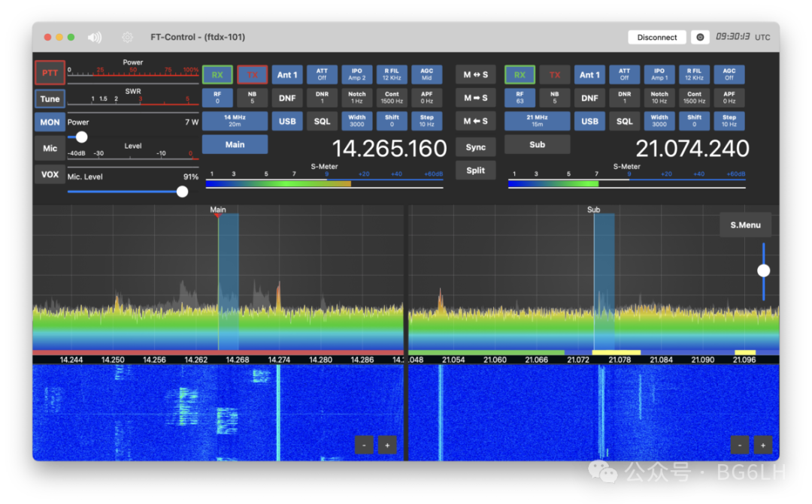Click sub frequency display 21.074.240
This screenshot has height=504, width=812.
tap(692, 149)
